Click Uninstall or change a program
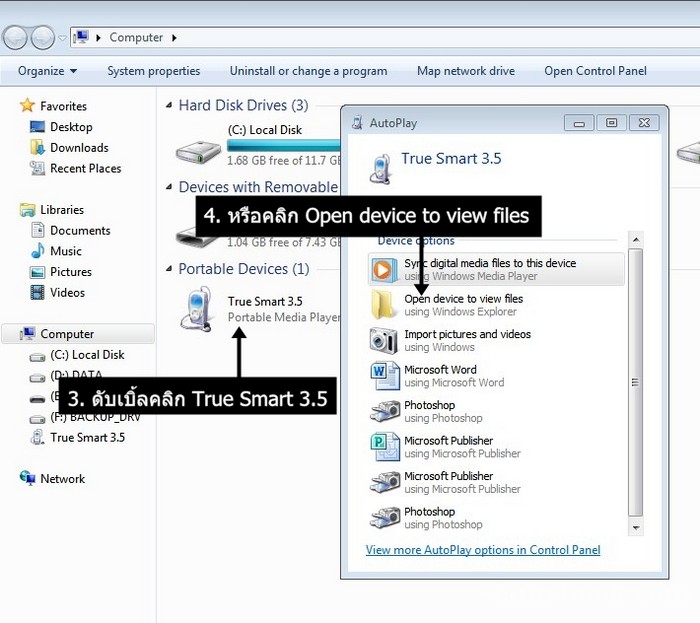 pos(308,71)
